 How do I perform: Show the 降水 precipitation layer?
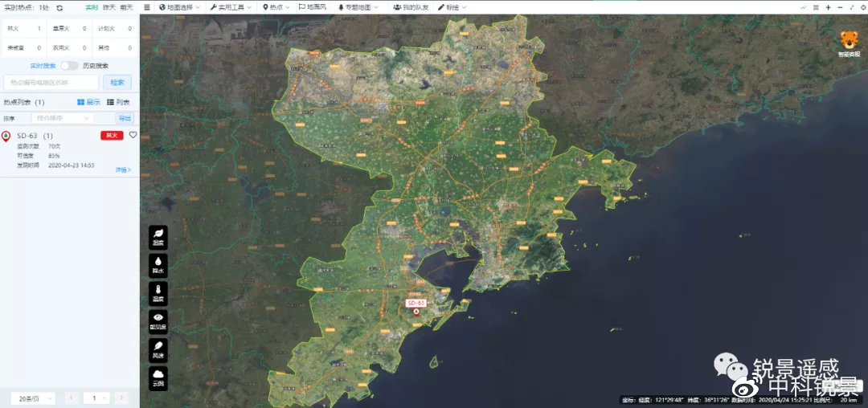pos(158,265)
